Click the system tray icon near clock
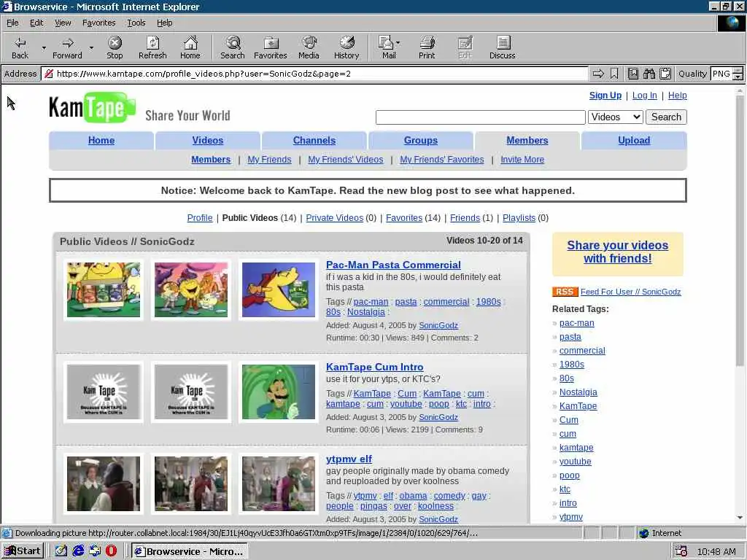 pos(681,551)
